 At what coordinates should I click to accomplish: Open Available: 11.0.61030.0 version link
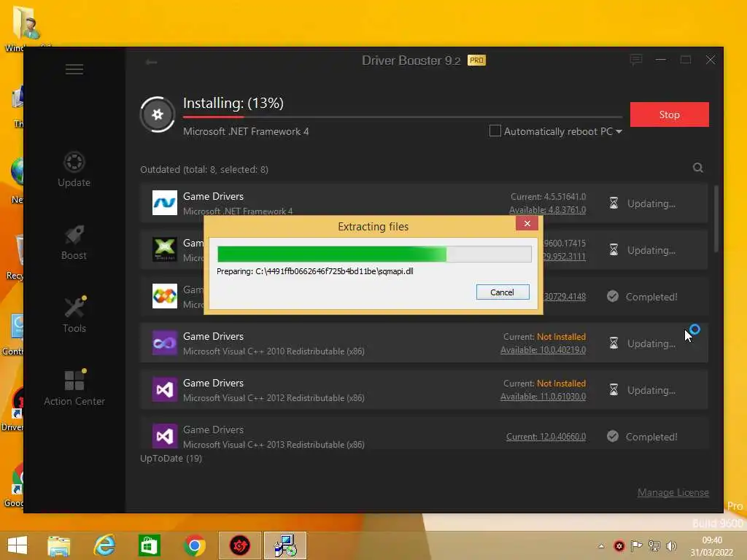pos(543,396)
